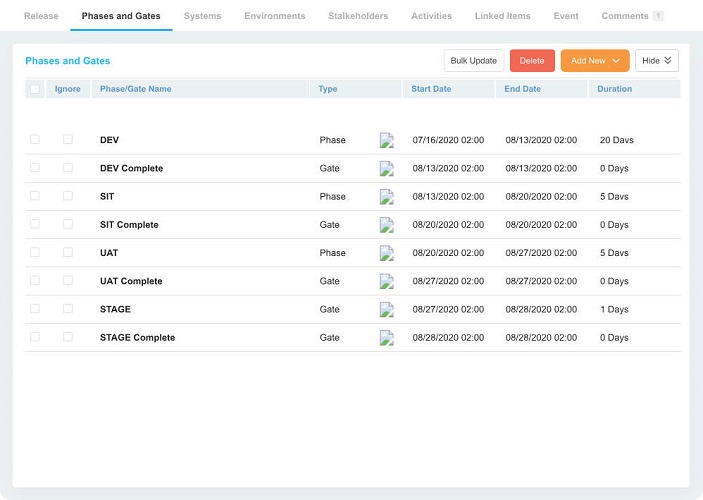Click the DEV phase name
Screen dimensions: 703x500
pos(109,140)
